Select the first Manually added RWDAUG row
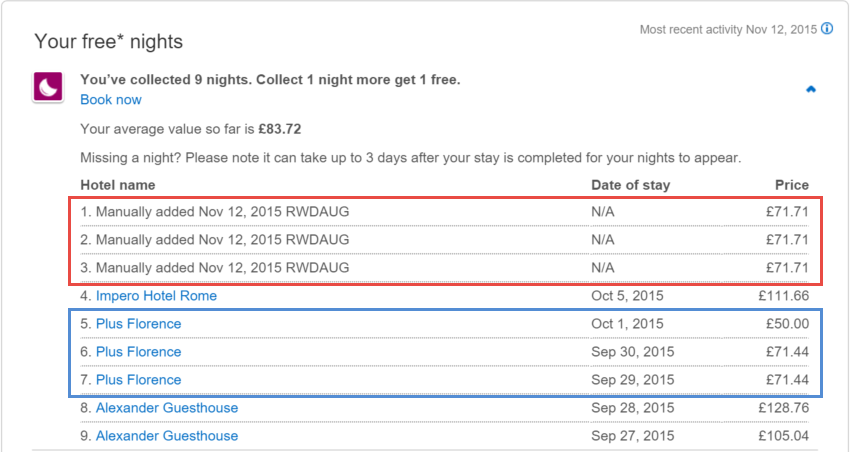850x452 pixels. 445,212
